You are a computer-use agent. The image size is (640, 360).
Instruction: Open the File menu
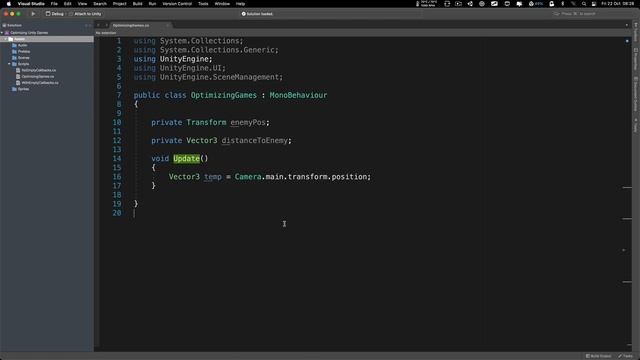(x=54, y=4)
